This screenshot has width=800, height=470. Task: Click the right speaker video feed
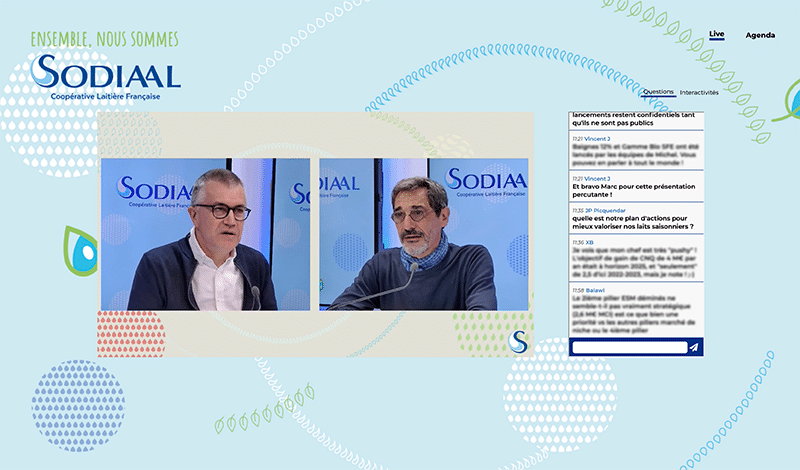[423, 234]
